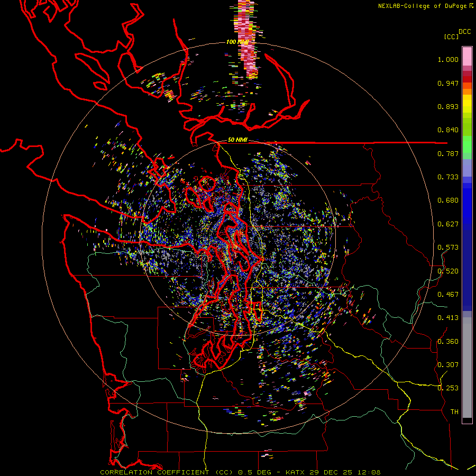Click the 0.733 color scale value
Image resolution: width=476 pixels, height=476 pixels.
[448, 177]
